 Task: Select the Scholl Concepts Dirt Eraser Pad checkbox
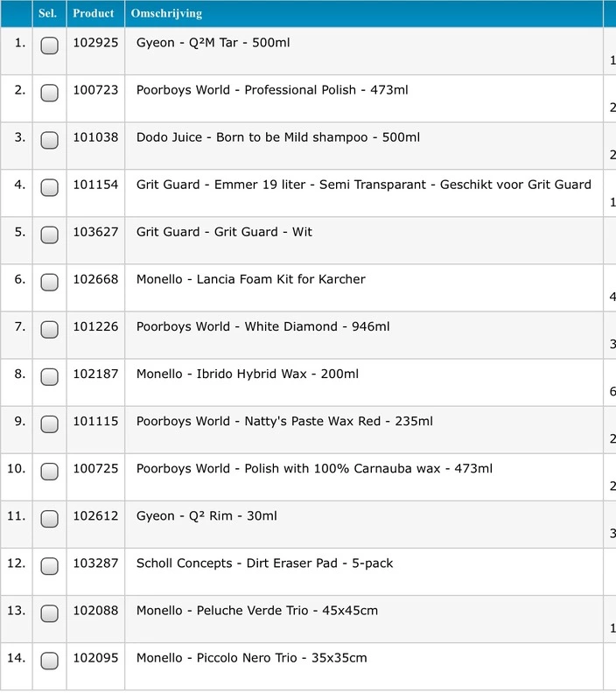coord(49,566)
